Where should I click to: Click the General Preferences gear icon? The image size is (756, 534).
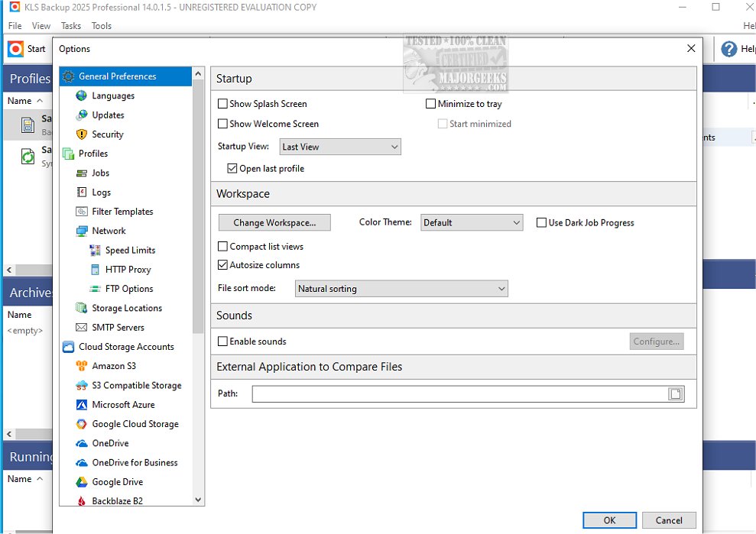(x=69, y=76)
